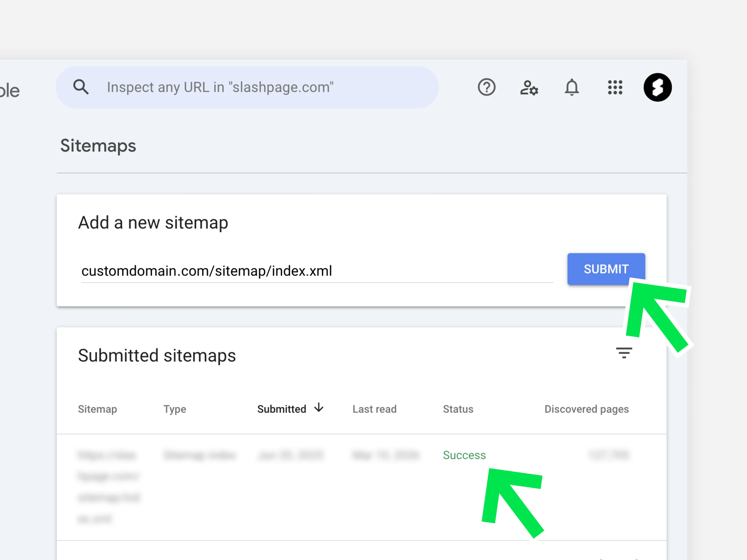This screenshot has height=560, width=747.
Task: Open the submitted sitemaps filter icon
Action: click(x=623, y=353)
